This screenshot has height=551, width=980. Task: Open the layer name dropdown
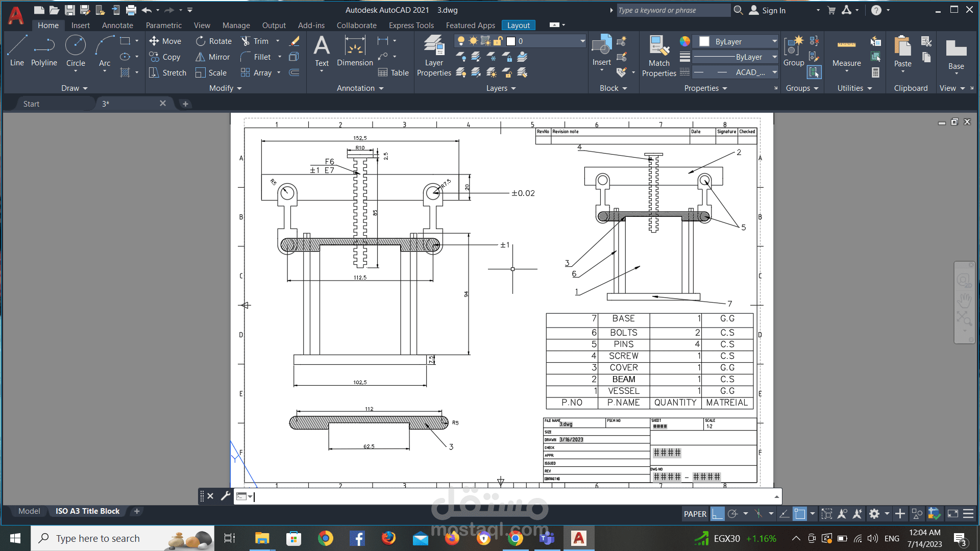click(582, 41)
